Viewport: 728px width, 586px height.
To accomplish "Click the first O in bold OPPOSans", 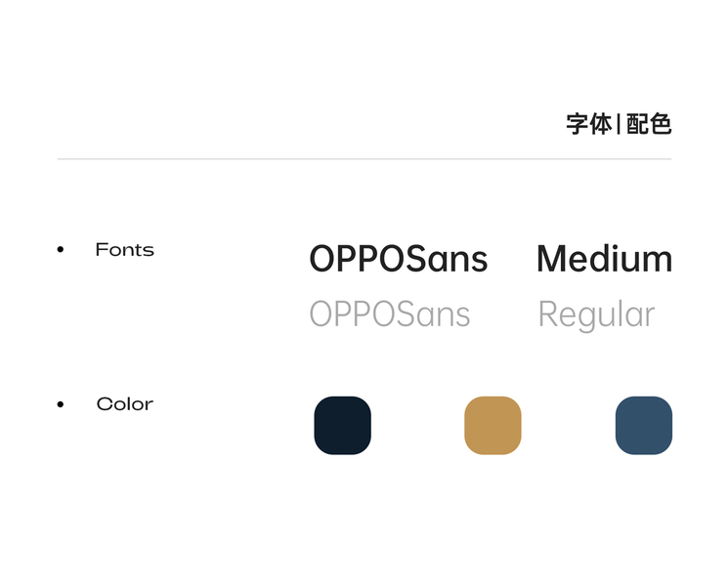I will pos(323,259).
